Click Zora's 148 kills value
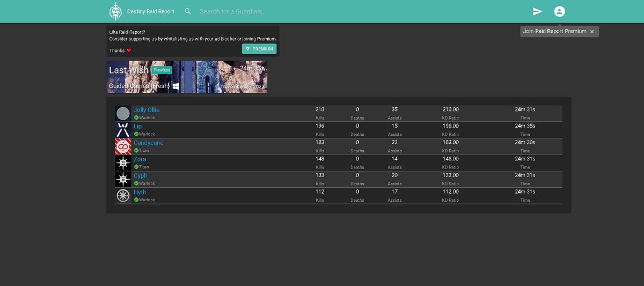Screen dimensions: 644x286 [320, 159]
